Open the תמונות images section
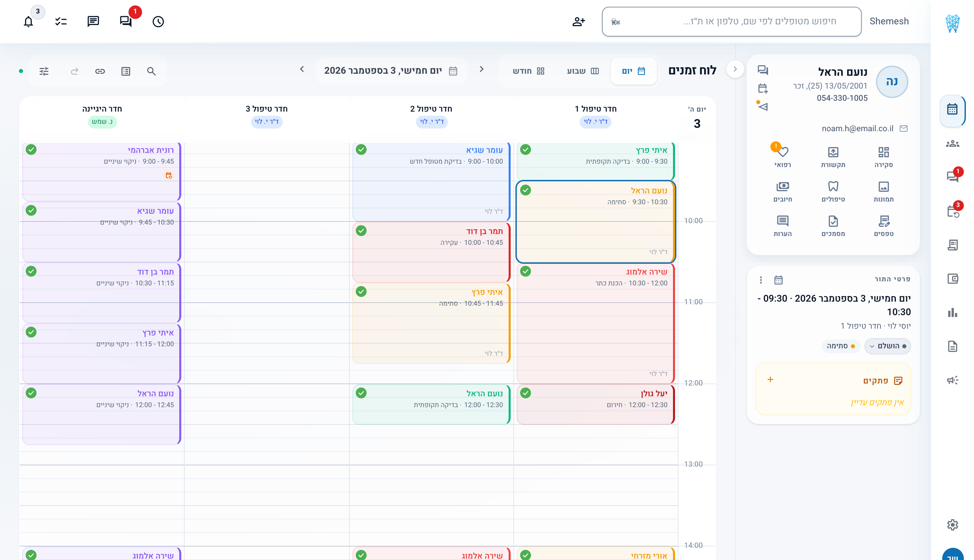 pyautogui.click(x=883, y=191)
